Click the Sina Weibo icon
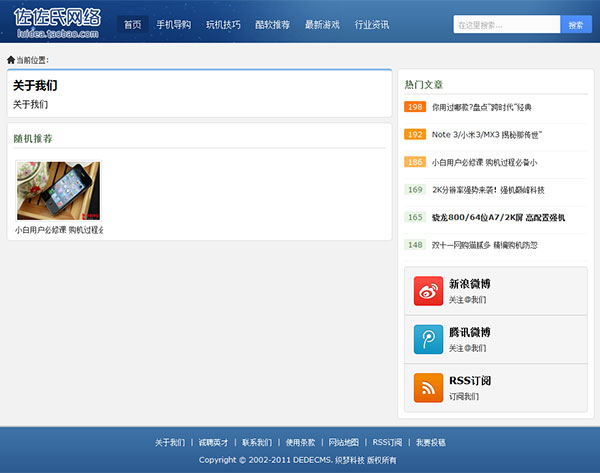Image resolution: width=600 pixels, height=473 pixels. click(428, 291)
